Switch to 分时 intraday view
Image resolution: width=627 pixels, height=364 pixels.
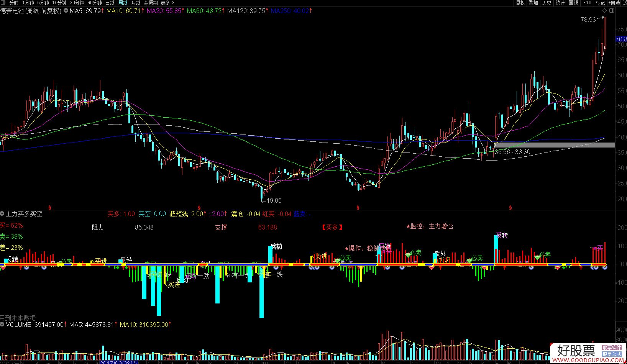tap(14, 3)
